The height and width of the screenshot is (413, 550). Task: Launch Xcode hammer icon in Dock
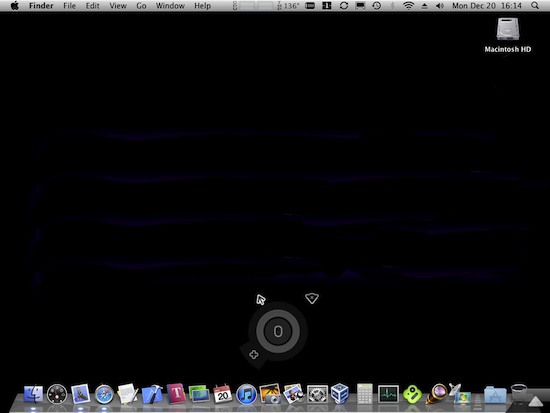coord(152,394)
